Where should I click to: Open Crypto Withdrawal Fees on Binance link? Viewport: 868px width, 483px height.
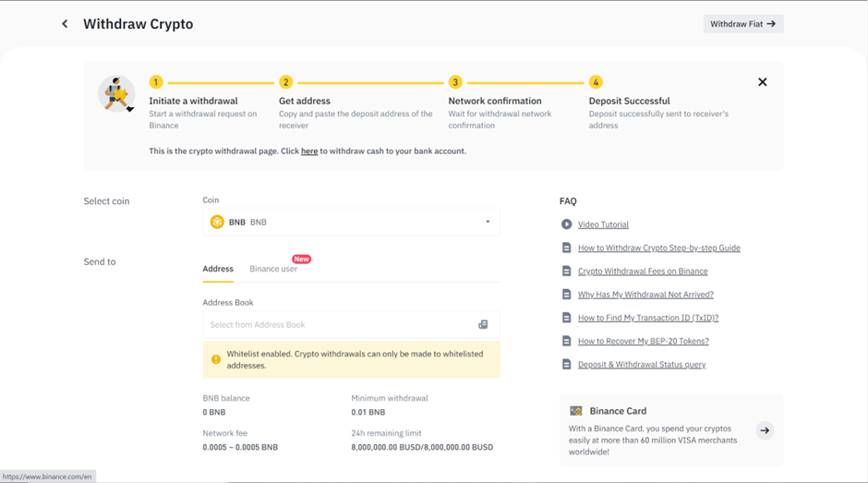[x=643, y=272]
